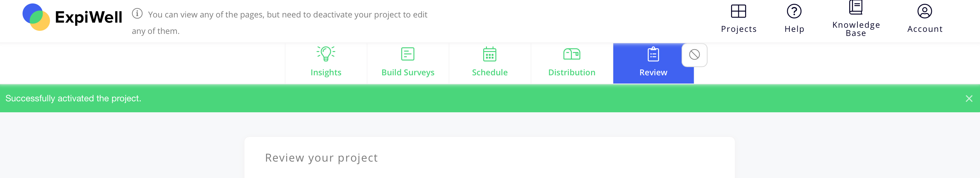Click the Schedule calendar icon

point(490,54)
